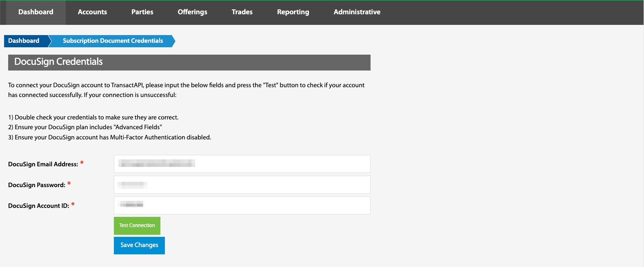
Task: Click the Dashboard breadcrumb link
Action: (x=25, y=41)
